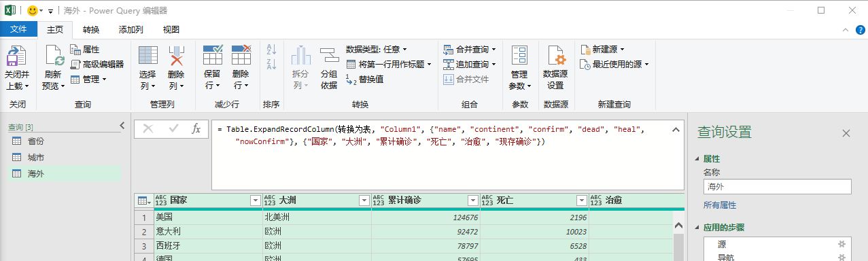Close the Query Settings (查询设置) pane
This screenshot has height=261, width=868.
pyautogui.click(x=846, y=133)
